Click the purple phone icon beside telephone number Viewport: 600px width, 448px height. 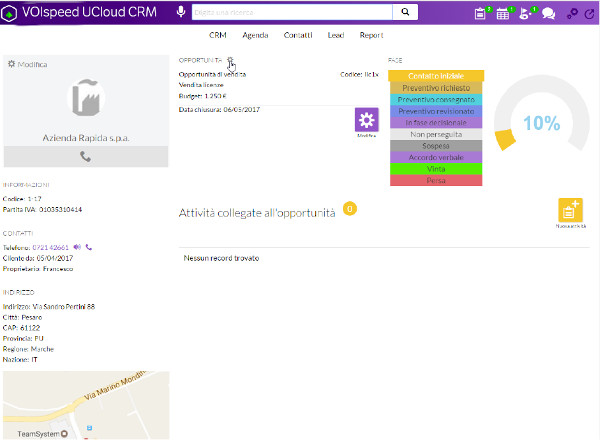(x=89, y=247)
